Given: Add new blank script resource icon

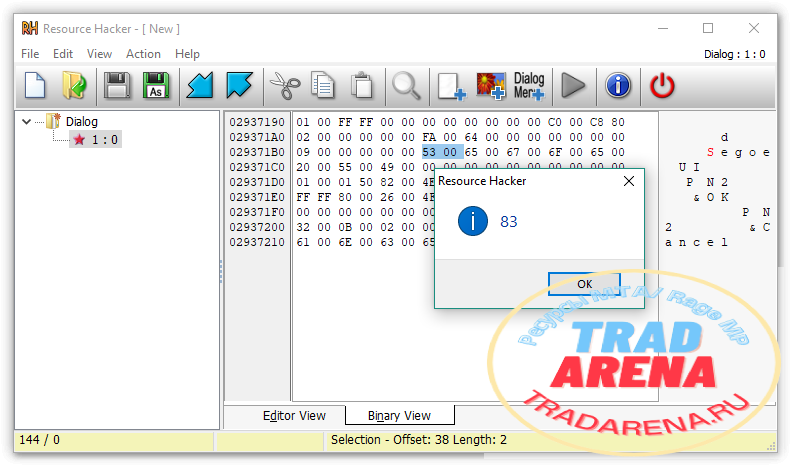Looking at the screenshot, I should pyautogui.click(x=451, y=86).
